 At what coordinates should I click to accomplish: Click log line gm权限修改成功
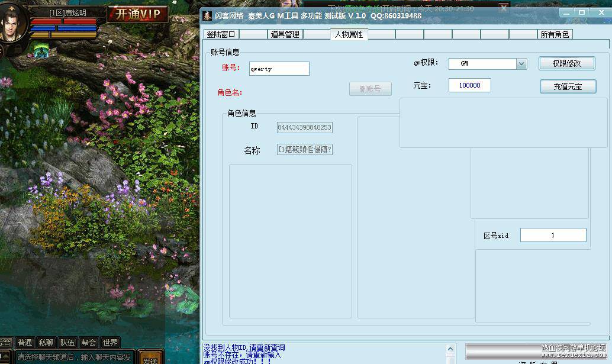237,361
